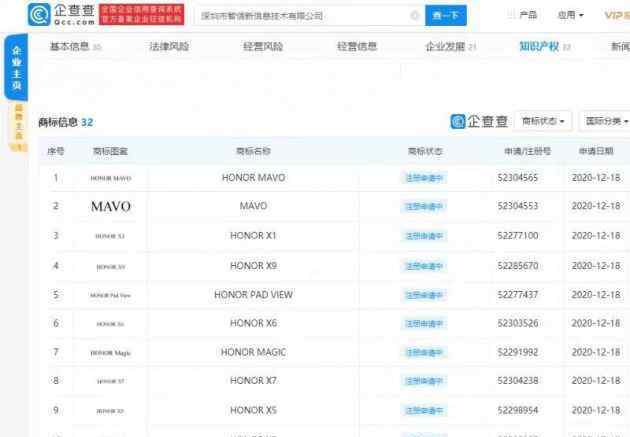Image resolution: width=630 pixels, height=437 pixels.
Task: Click status tag in HONOR MAVO row
Action: click(424, 178)
